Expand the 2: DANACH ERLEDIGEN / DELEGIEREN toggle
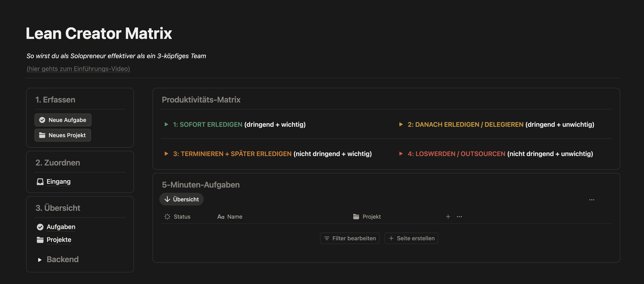The image size is (644, 284). pos(401,124)
